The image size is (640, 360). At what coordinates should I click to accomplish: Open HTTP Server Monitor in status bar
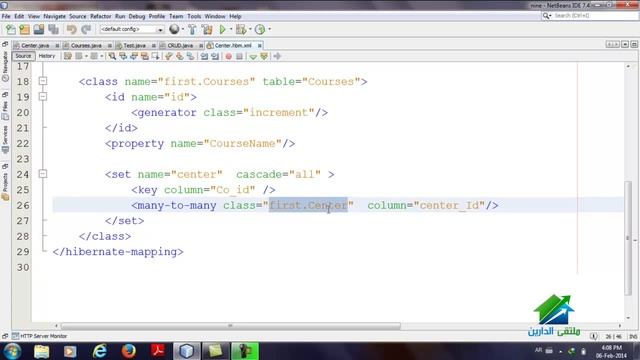tap(39, 336)
